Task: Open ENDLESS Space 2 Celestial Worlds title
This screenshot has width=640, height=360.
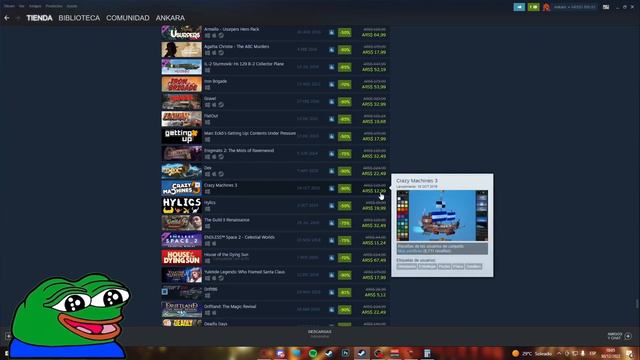Action: (239, 237)
